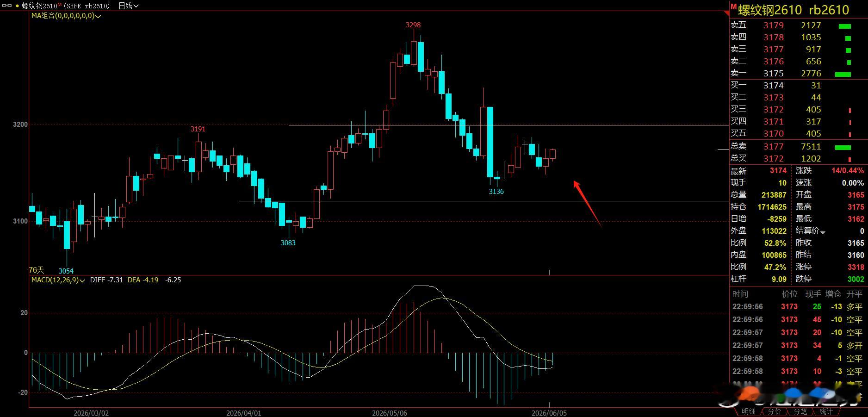Switch to the 明细 tab
The height and width of the screenshot is (417, 868).
click(748, 411)
